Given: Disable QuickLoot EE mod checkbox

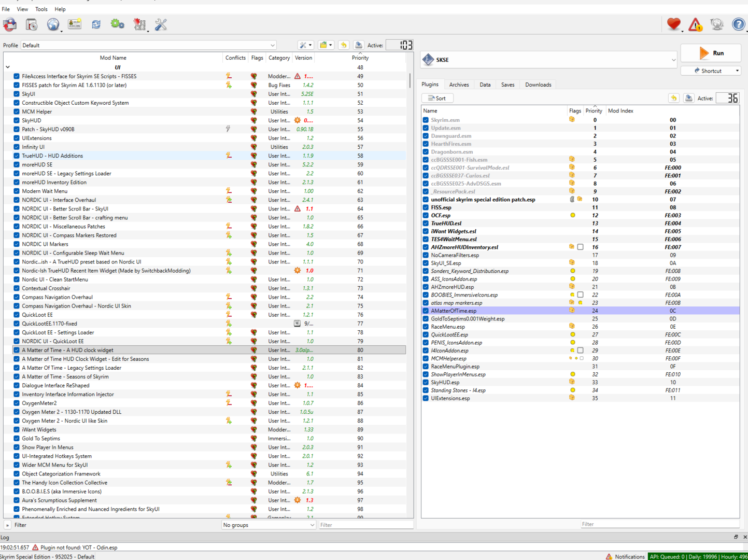Looking at the screenshot, I should point(17,315).
